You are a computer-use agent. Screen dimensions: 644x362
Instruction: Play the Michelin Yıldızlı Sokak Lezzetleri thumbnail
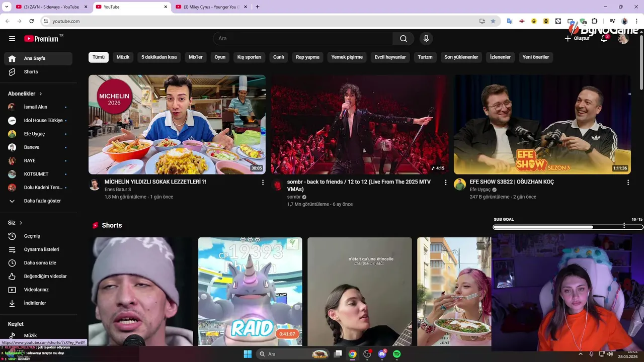(177, 125)
